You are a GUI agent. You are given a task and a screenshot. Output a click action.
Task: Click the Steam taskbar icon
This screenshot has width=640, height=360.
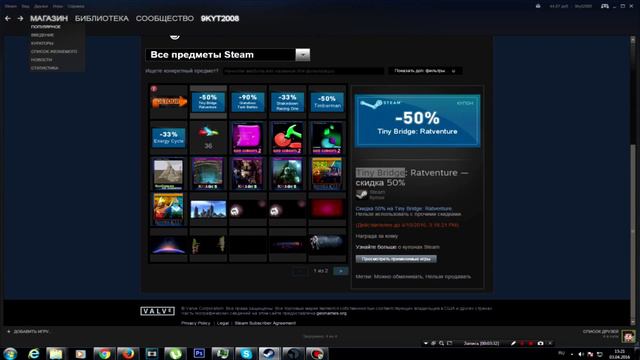pyautogui.click(x=269, y=354)
